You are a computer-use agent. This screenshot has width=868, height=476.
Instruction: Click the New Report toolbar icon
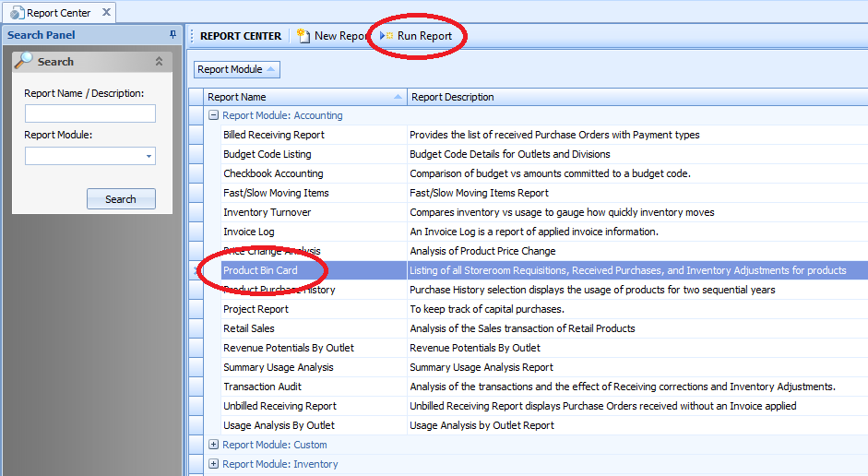[303, 36]
